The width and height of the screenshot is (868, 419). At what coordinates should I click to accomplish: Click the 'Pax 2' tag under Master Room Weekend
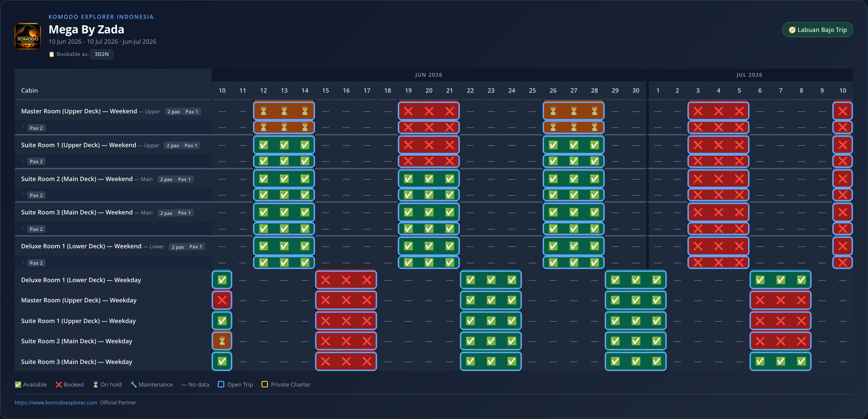click(36, 128)
